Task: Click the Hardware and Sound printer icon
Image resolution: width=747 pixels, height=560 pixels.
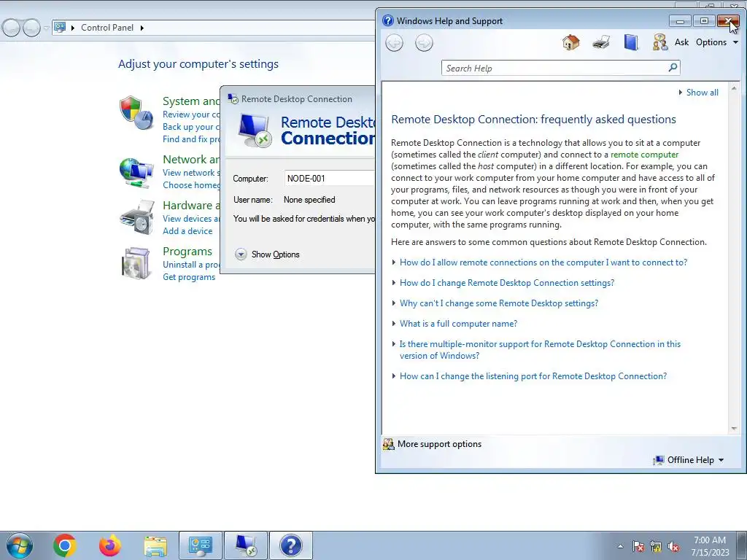Action: point(137,217)
